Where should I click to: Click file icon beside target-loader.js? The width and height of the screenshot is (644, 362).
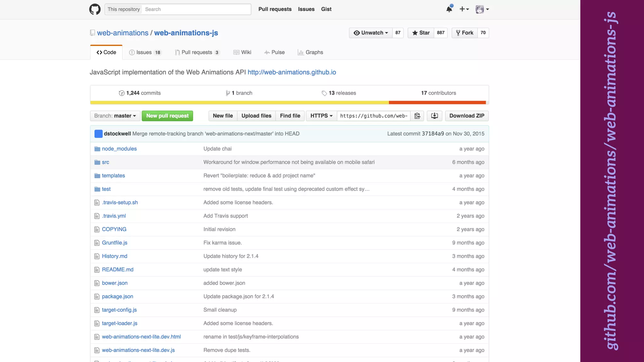pos(97,323)
